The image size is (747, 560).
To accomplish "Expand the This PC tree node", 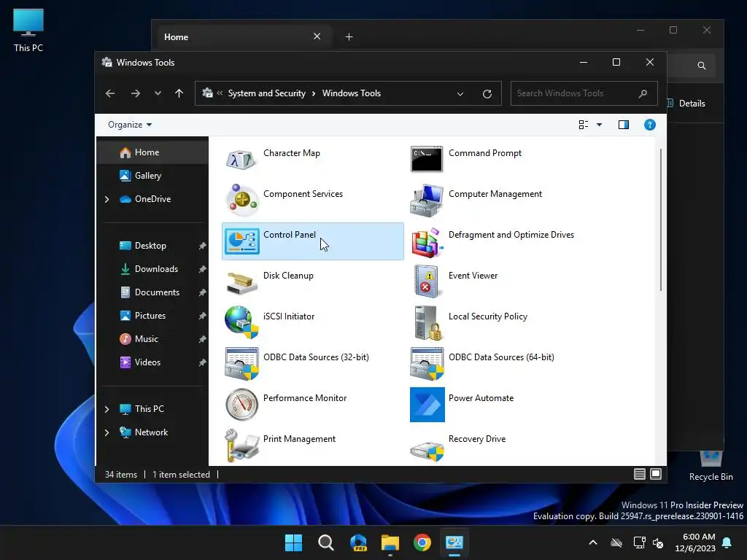I will pos(107,409).
